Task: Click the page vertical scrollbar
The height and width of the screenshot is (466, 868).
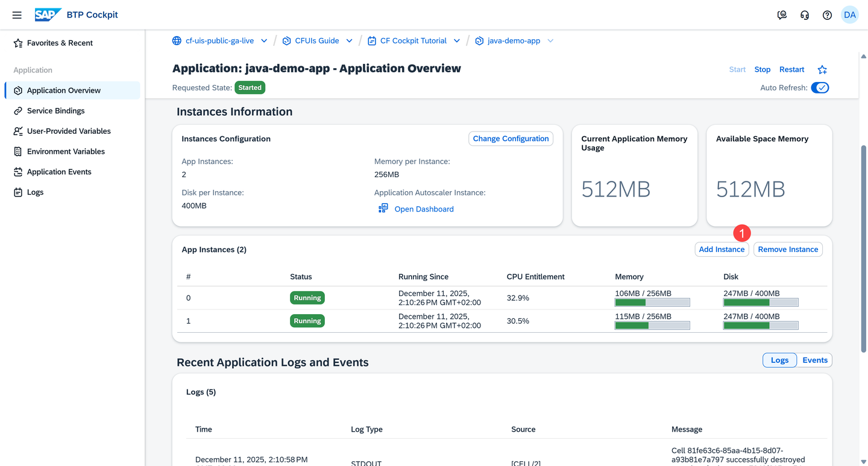Action: 863,248
